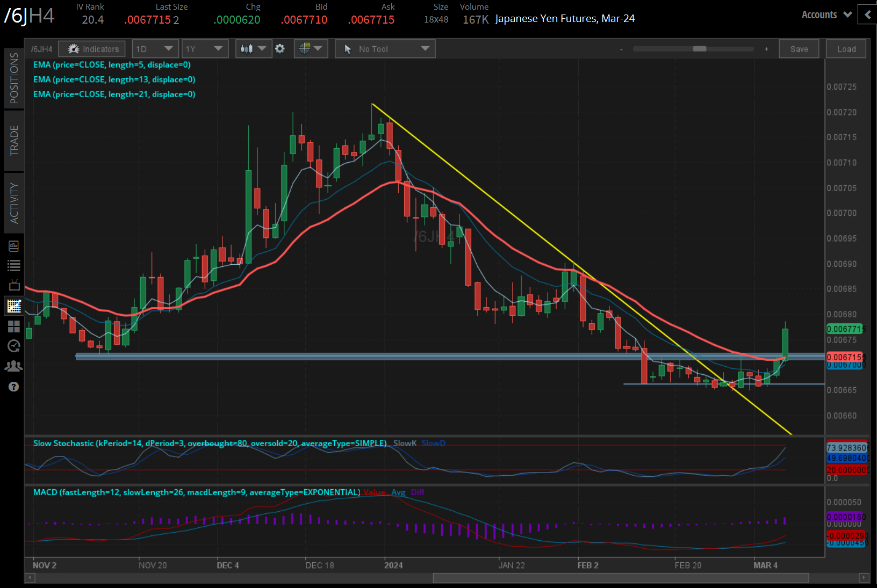Viewport: 877px width, 588px height.
Task: Open the 1D timeframe dropdown
Action: (155, 48)
